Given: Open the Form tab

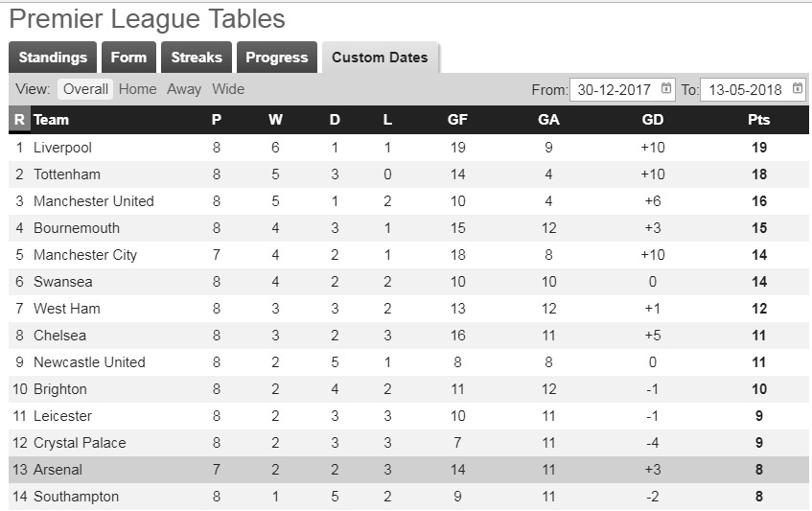Looking at the screenshot, I should [128, 58].
